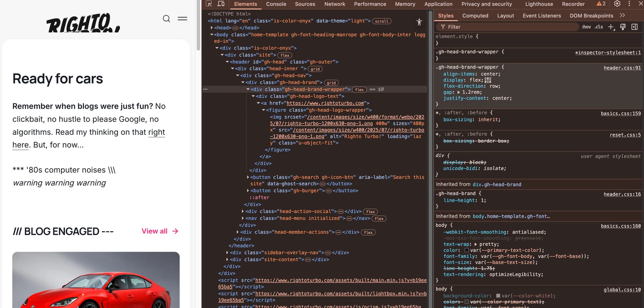Open the Layout tab in styles pane
This screenshot has width=644, height=308.
pos(505,16)
